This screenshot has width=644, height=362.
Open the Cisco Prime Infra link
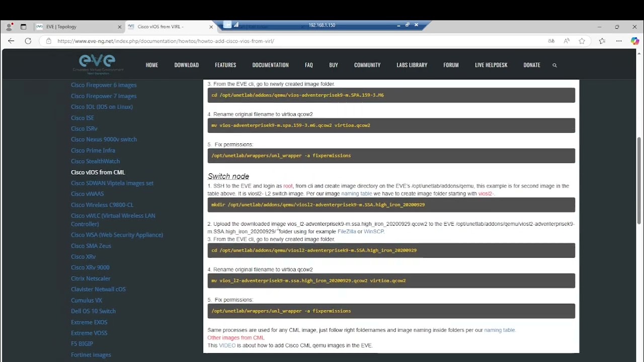(93, 150)
